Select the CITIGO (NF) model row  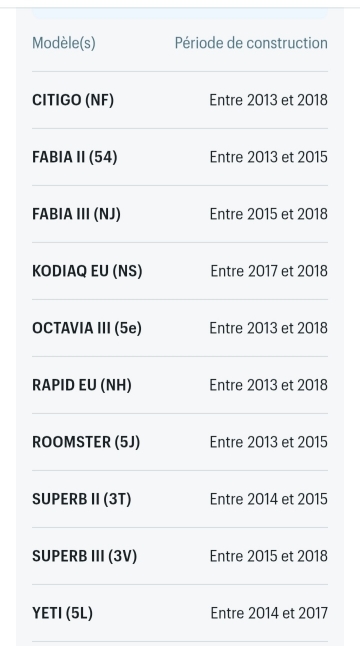(x=180, y=100)
